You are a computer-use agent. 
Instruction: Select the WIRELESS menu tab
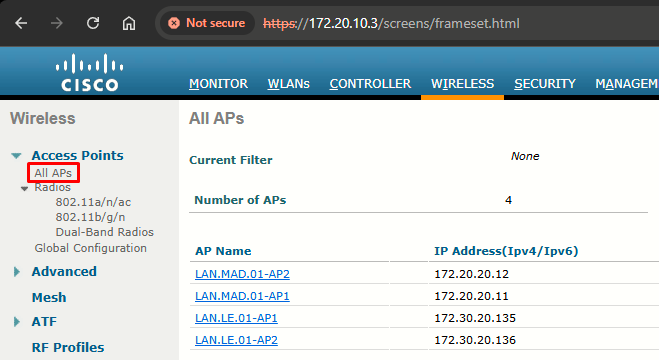(462, 84)
